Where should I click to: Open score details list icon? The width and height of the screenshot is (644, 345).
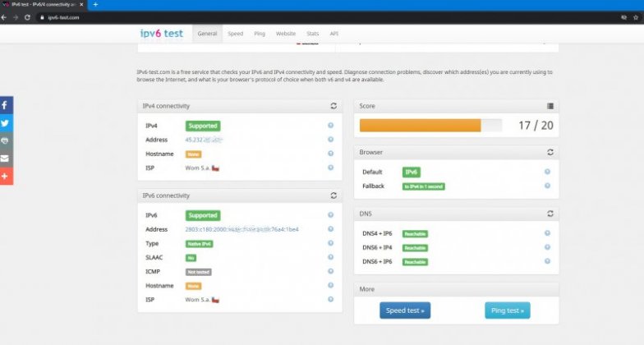(550, 106)
